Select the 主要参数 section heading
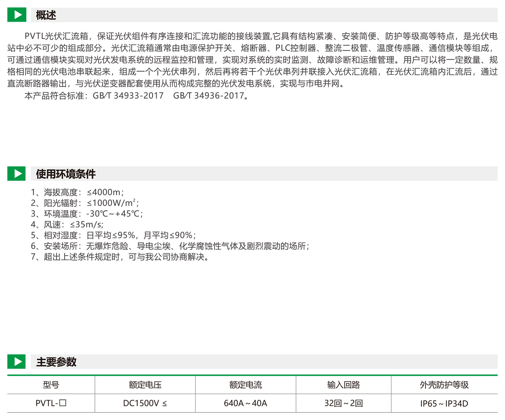 click(x=56, y=362)
